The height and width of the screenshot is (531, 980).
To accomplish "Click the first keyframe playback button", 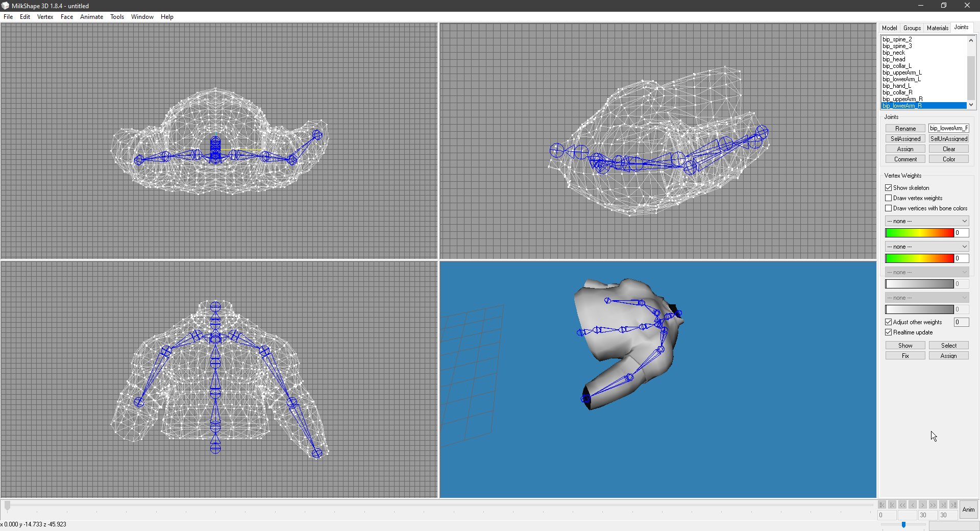I will click(882, 505).
